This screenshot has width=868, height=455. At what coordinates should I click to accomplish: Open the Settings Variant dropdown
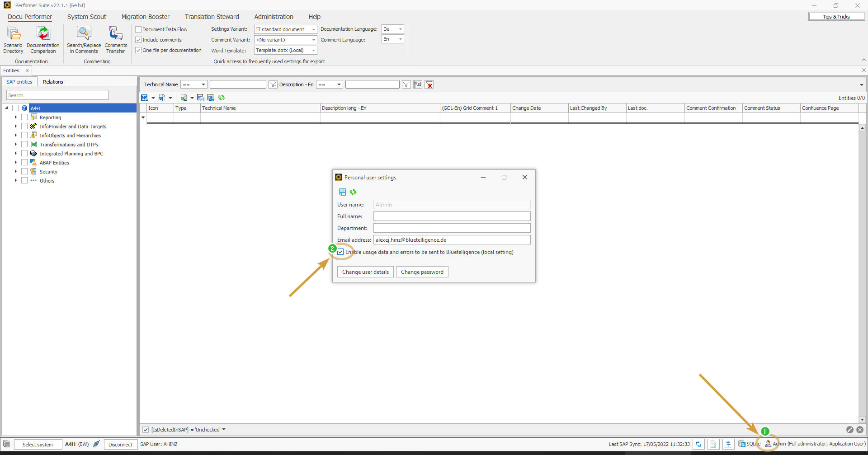point(313,29)
